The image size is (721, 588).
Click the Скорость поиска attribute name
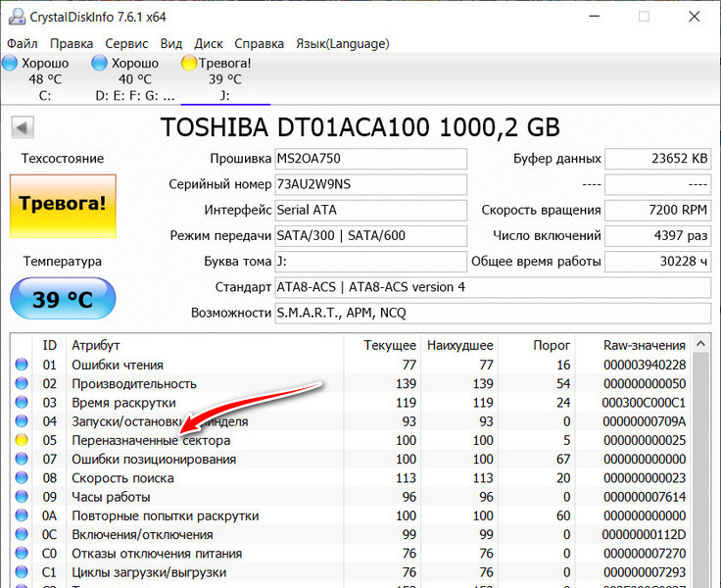click(x=122, y=478)
